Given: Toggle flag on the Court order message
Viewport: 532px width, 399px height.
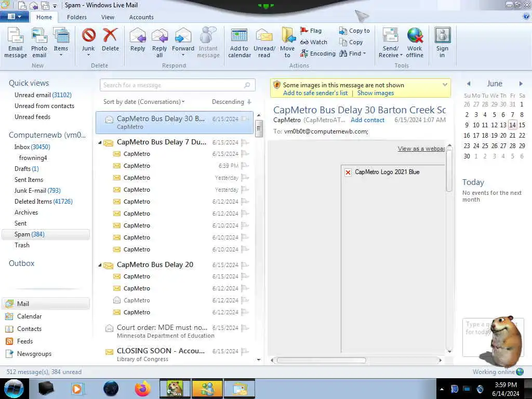Looking at the screenshot, I should [245, 328].
